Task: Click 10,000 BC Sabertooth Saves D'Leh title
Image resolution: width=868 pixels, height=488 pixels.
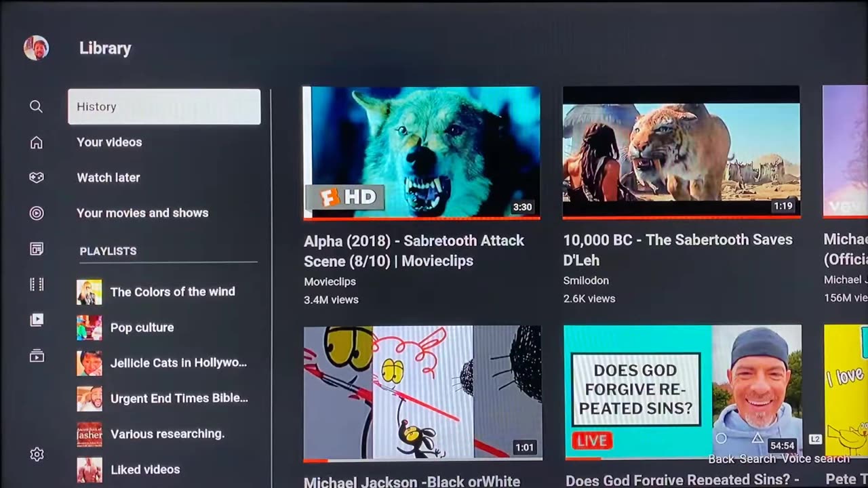Action: (x=678, y=250)
